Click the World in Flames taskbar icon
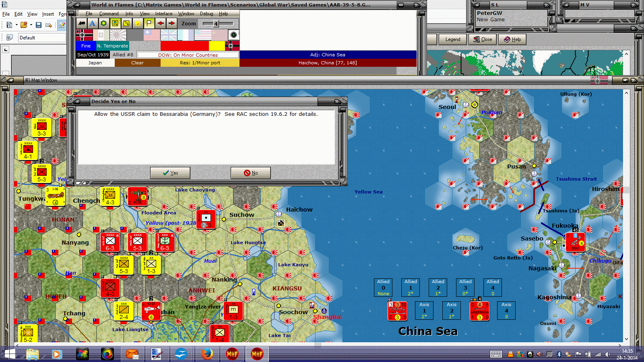Image resolution: width=644 pixels, height=362 pixels. (256, 354)
